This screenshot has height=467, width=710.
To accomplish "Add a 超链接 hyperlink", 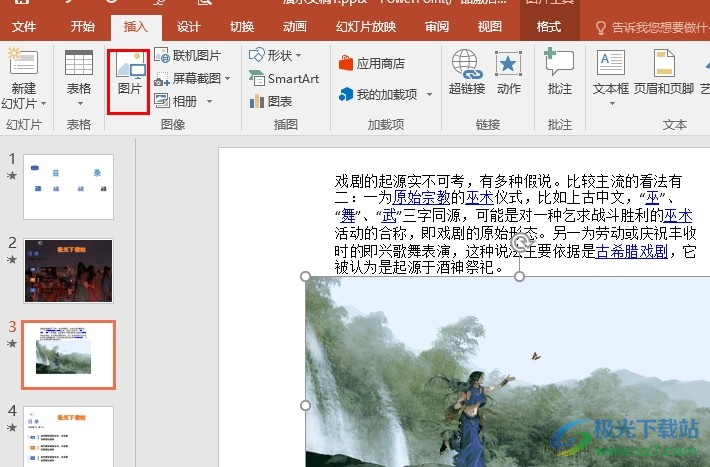I will point(466,72).
